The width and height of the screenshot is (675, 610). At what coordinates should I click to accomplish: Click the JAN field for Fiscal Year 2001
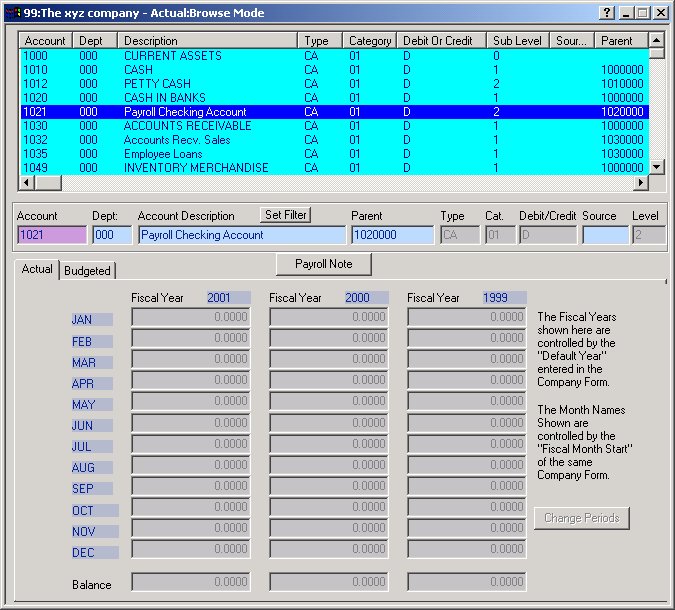coord(190,317)
